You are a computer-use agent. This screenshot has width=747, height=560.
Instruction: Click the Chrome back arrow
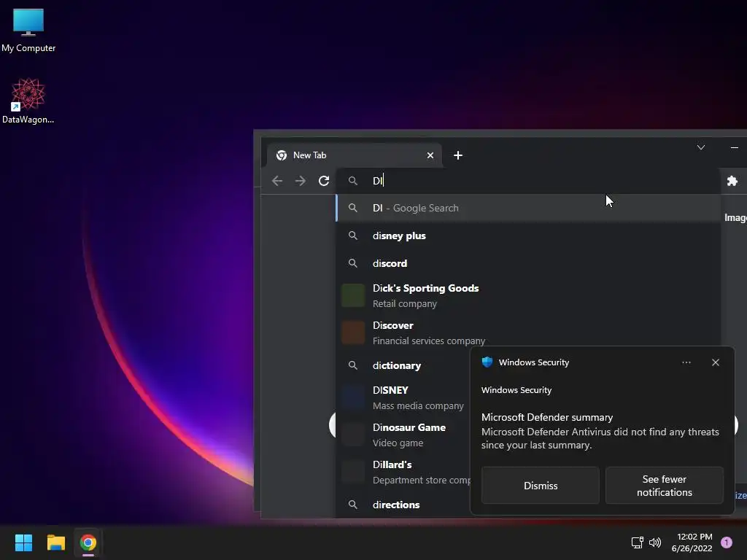pyautogui.click(x=277, y=181)
